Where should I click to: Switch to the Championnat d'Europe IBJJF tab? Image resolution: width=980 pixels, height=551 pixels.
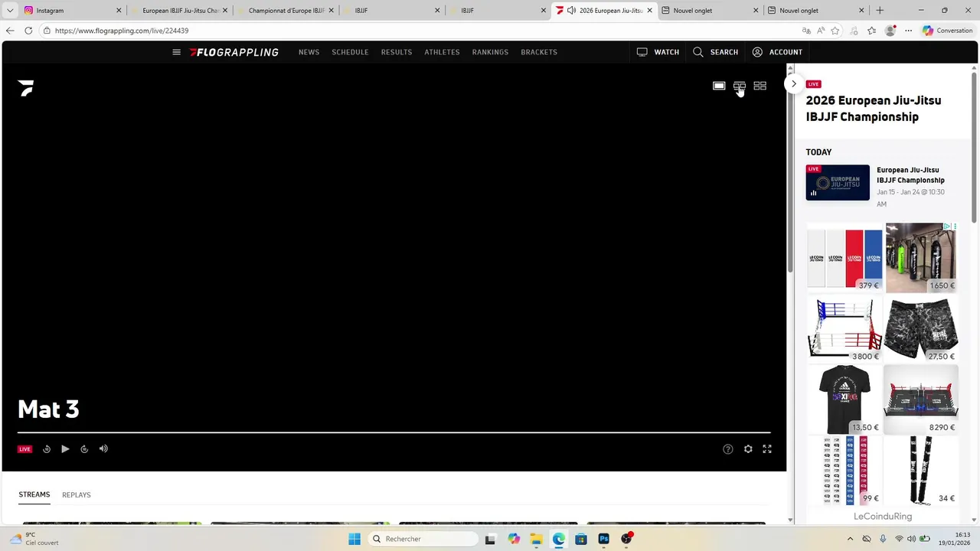[286, 11]
